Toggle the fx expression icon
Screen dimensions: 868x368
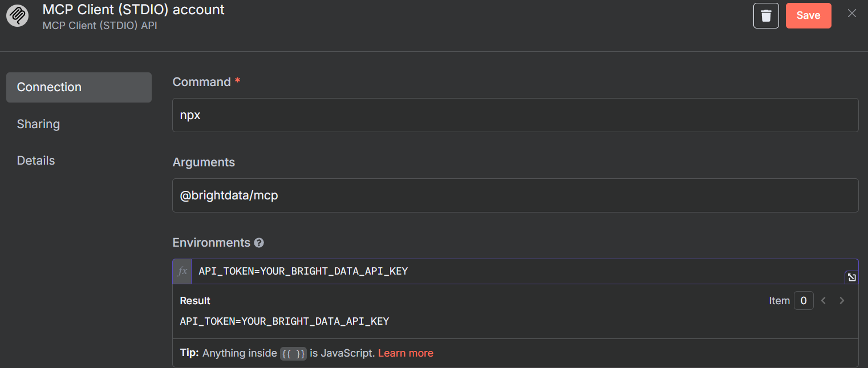182,272
